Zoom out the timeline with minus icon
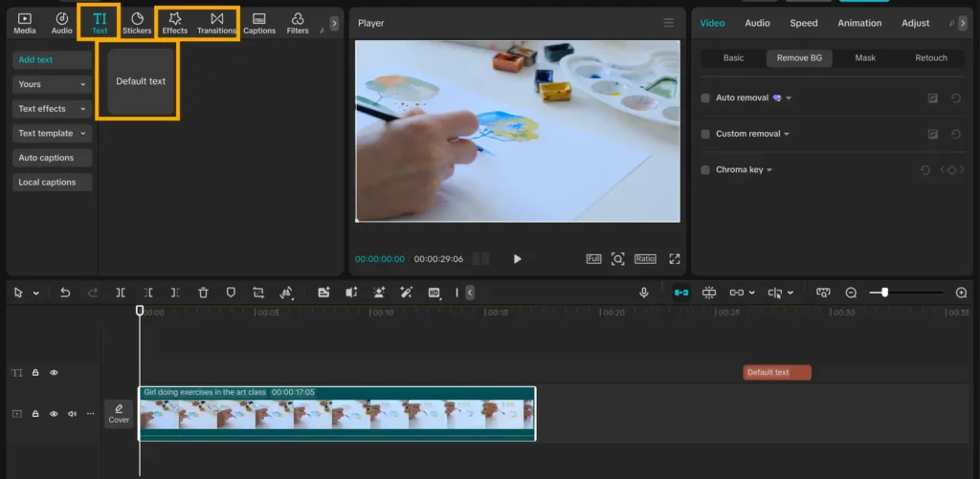The width and height of the screenshot is (980, 479). (851, 293)
